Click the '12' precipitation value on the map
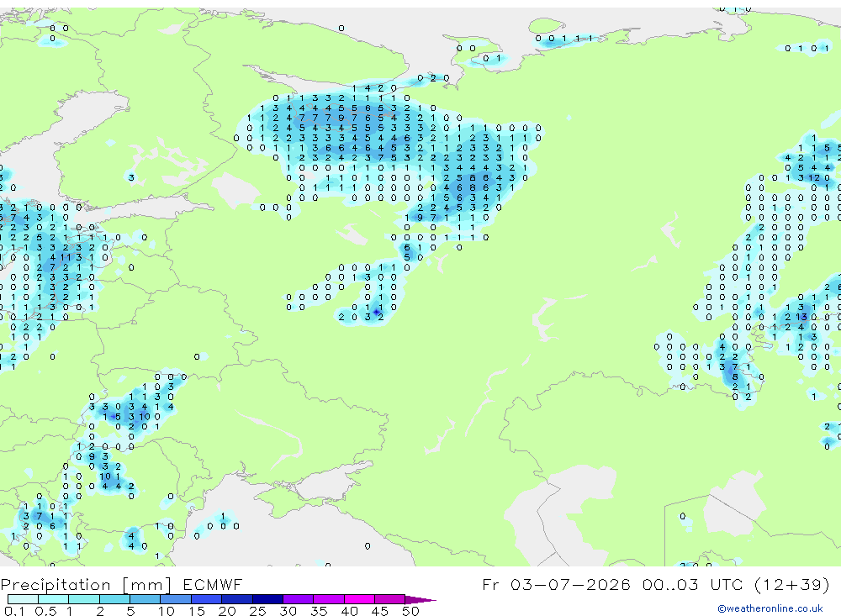841x616 pixels. [814, 177]
